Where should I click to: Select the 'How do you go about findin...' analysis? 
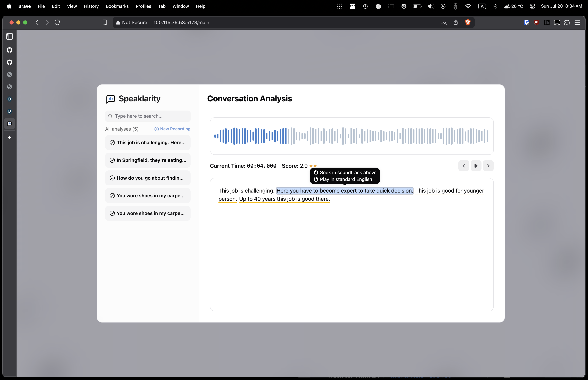[148, 178]
